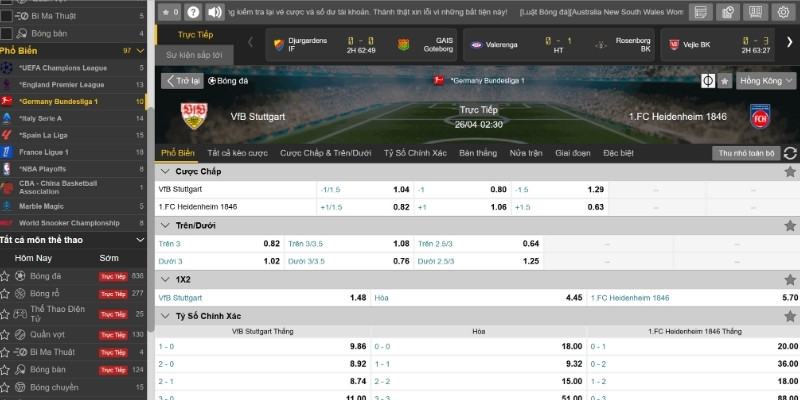Tick the checkbox next to the top Bi Ma Thuật row
The width and height of the screenshot is (800, 400).
pyautogui.click(x=6, y=16)
